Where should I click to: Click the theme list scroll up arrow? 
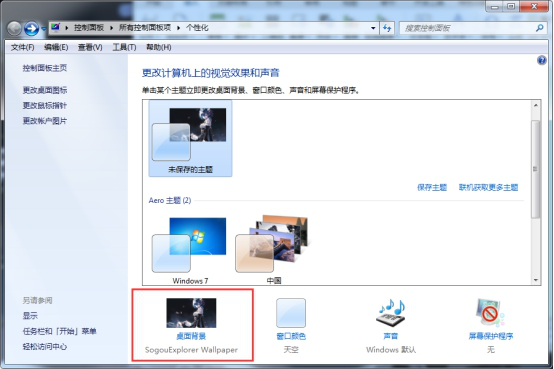pos(536,105)
